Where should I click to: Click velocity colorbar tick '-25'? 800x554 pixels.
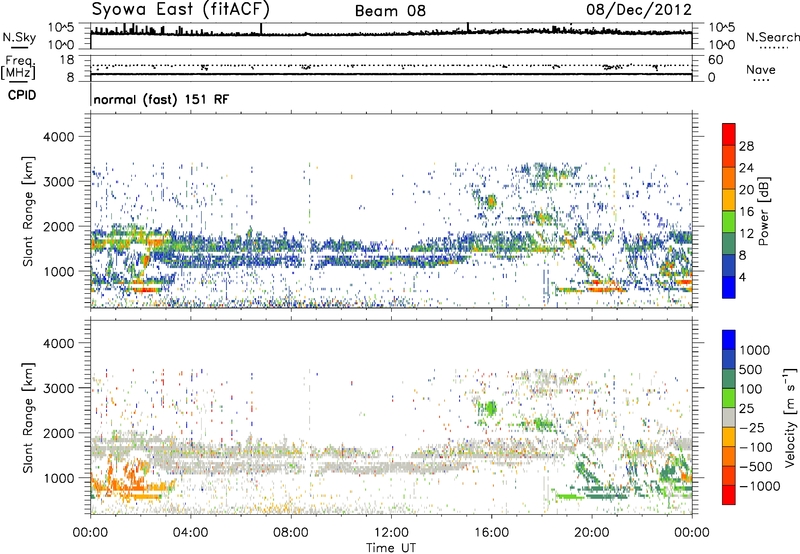tap(752, 427)
